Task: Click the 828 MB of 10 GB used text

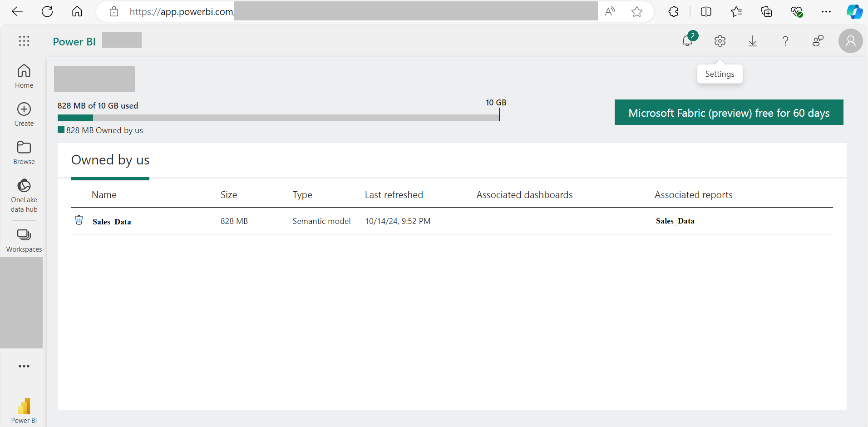Action: [x=98, y=106]
